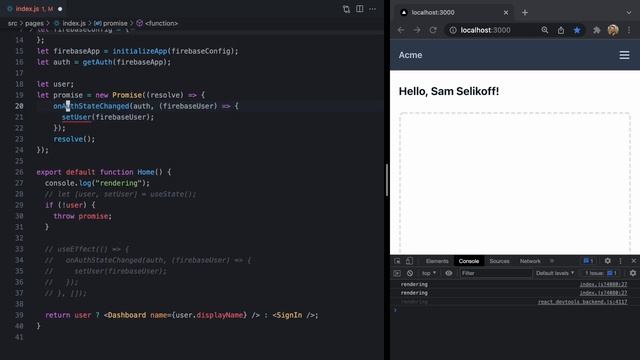The width and height of the screenshot is (640, 360).
Task: Select the localhost:3000 browser tab
Action: (454, 13)
